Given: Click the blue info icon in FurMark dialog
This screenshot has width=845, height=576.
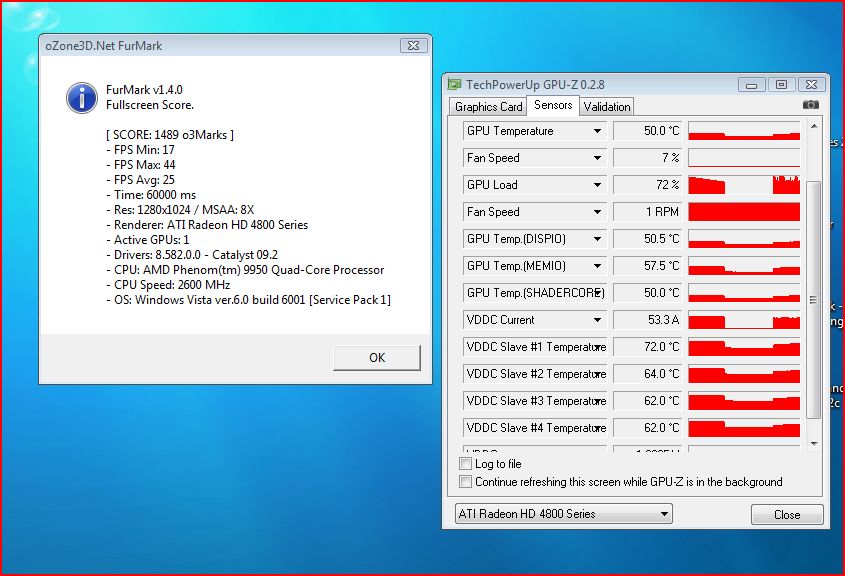Looking at the screenshot, I should pyautogui.click(x=82, y=98).
